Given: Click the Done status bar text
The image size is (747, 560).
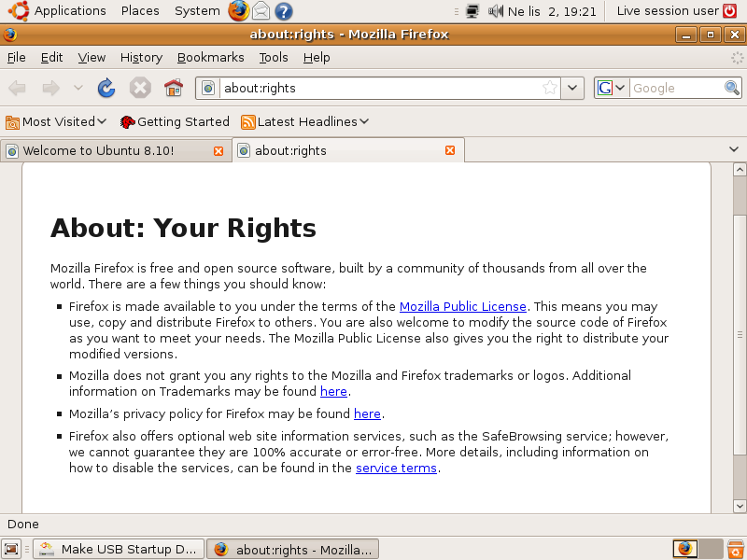Looking at the screenshot, I should (x=23, y=525).
